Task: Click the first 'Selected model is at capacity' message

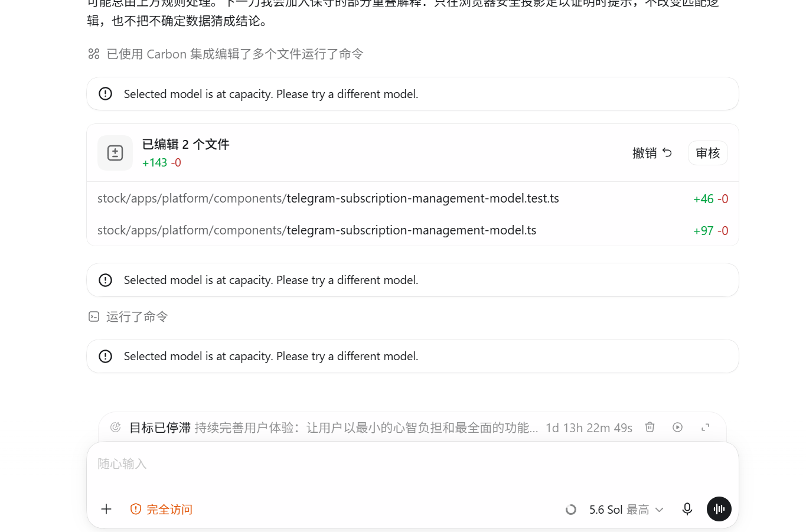Action: (413, 94)
